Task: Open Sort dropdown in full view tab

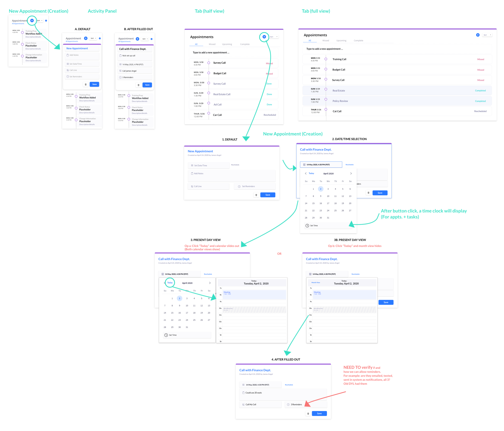Action: (x=487, y=35)
